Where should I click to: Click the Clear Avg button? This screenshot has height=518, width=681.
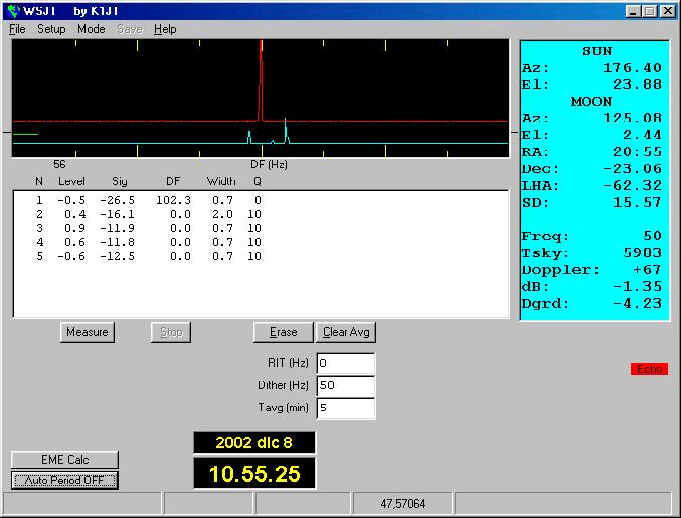[346, 332]
